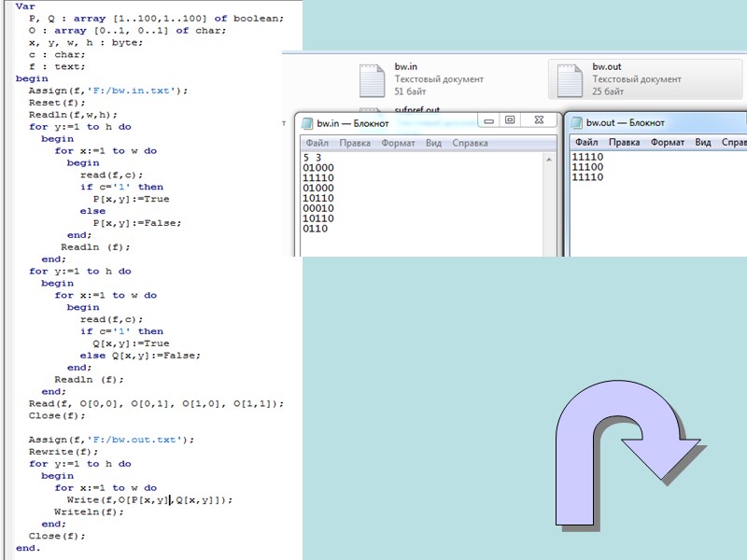
Task: Click first line '11110' in bw.out Notepad
Action: tap(587, 157)
